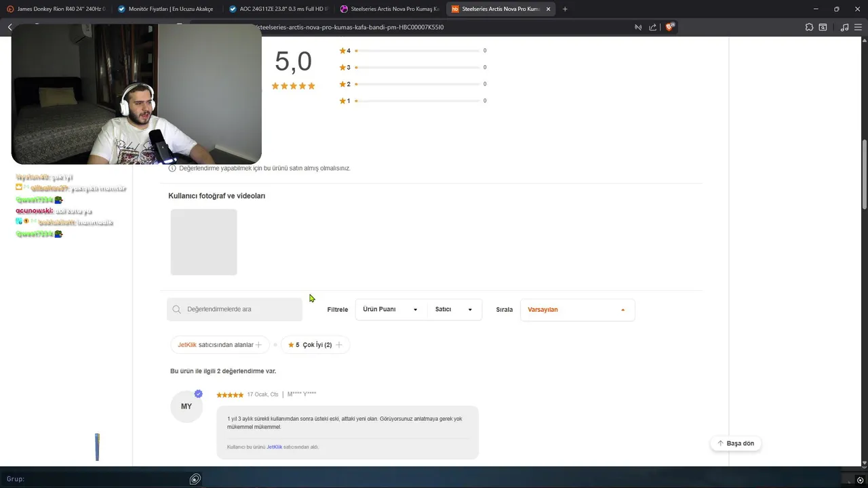Filter by 2 star rating bar
868x488 pixels.
[x=413, y=84]
